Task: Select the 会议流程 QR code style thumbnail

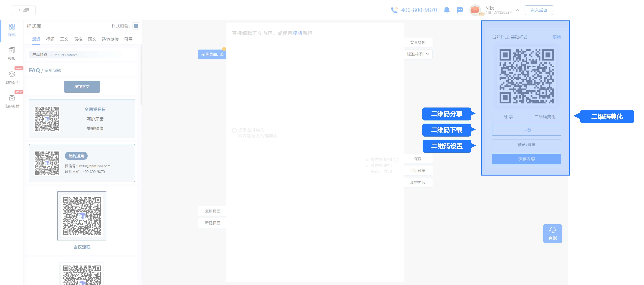Action: (82, 216)
